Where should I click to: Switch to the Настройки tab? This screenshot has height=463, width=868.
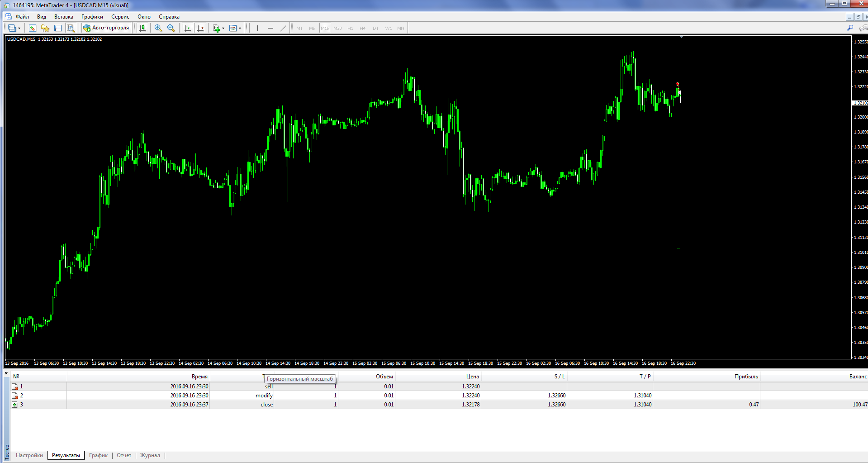(x=29, y=455)
